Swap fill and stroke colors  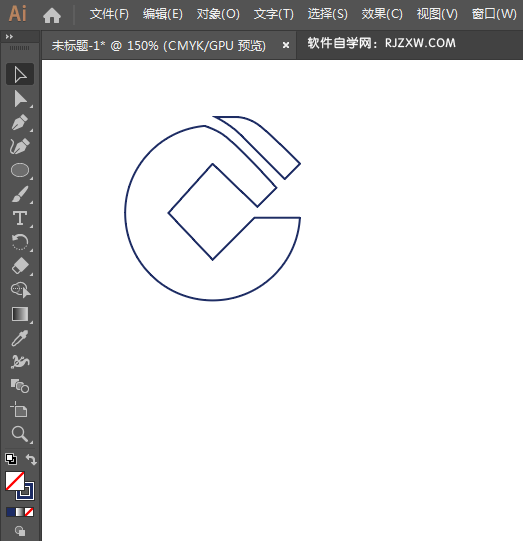tap(31, 459)
